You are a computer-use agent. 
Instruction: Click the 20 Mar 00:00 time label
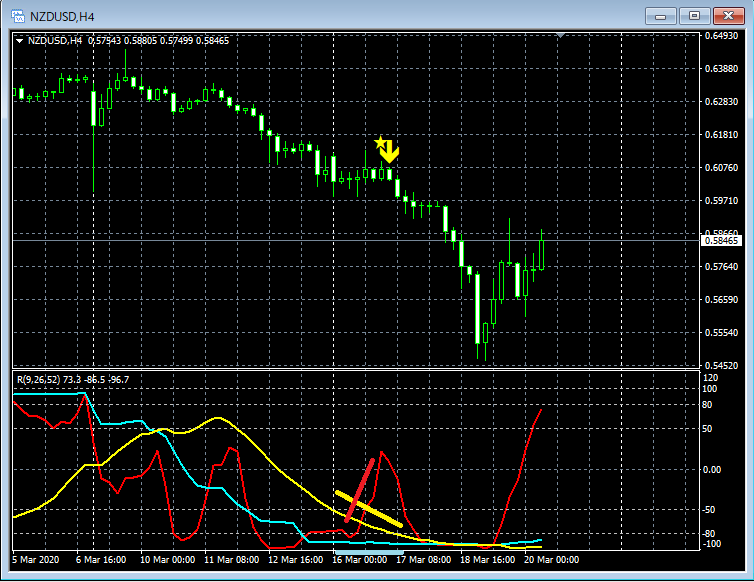(x=552, y=560)
